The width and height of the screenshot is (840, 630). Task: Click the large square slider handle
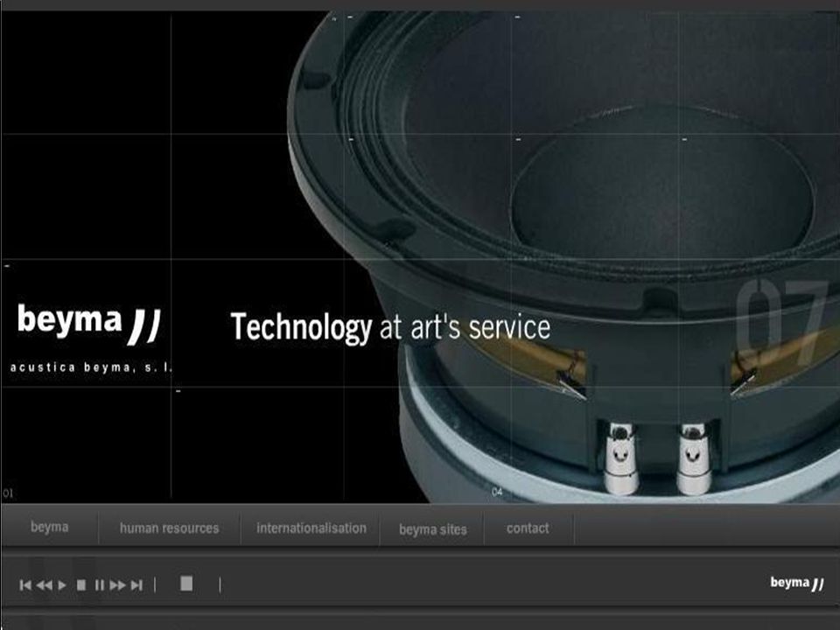pos(186,584)
